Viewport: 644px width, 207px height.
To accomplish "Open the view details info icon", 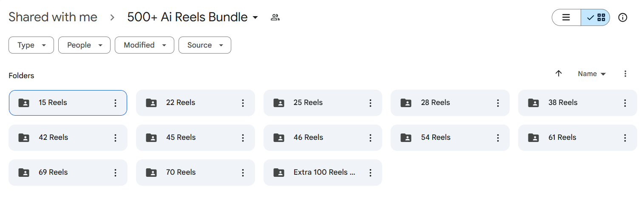I will tap(623, 17).
